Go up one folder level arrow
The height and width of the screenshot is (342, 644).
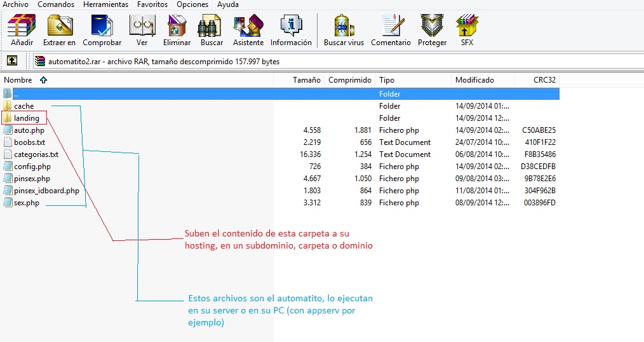12,61
